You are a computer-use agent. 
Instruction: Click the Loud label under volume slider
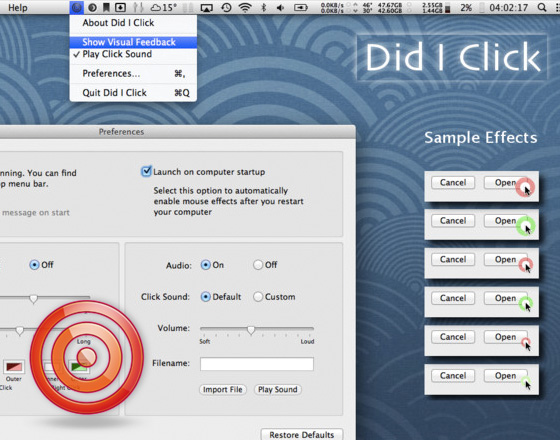point(307,341)
